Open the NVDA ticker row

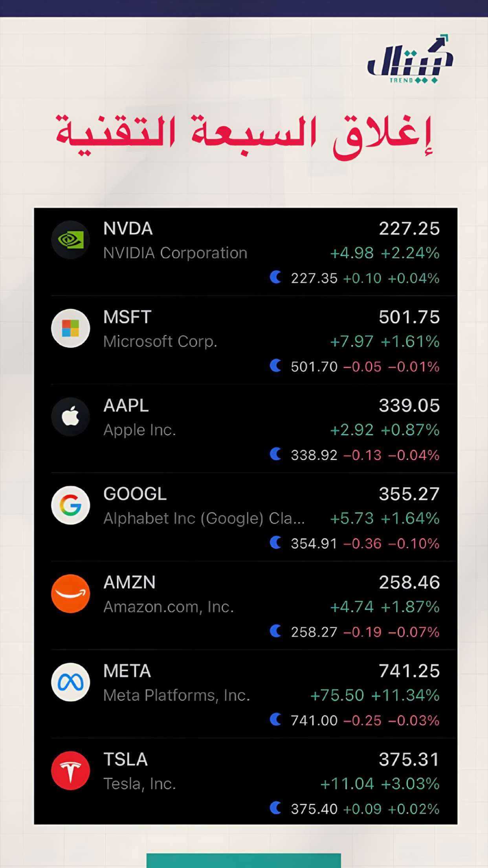point(246,252)
